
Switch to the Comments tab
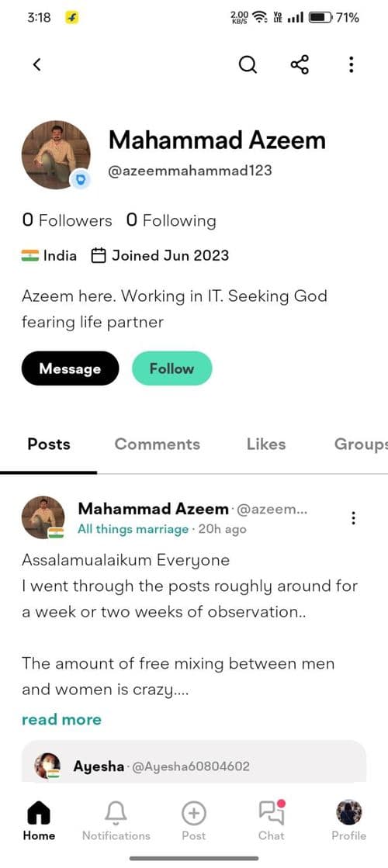[x=158, y=444]
